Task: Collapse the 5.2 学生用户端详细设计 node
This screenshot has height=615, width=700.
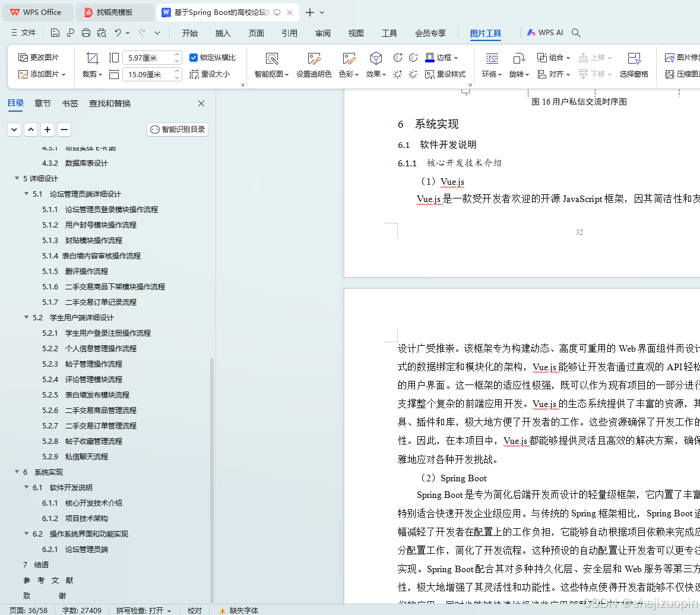Action: pos(26,317)
